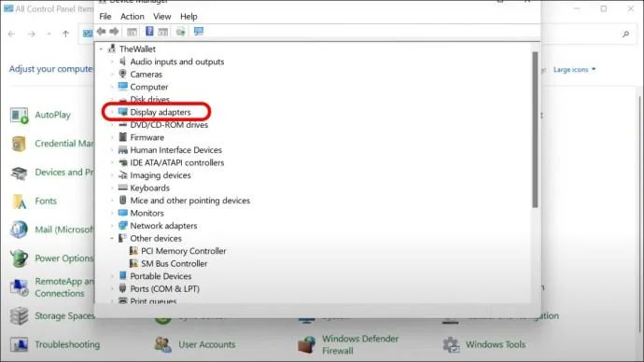
Task: Click the warning icon for SM Bus Controller
Action: [133, 263]
